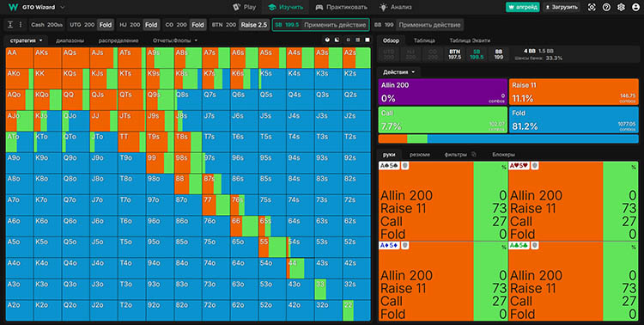Click the stack-depth icon left of Cash
Viewport: 644px width, 325px height.
coord(11,25)
